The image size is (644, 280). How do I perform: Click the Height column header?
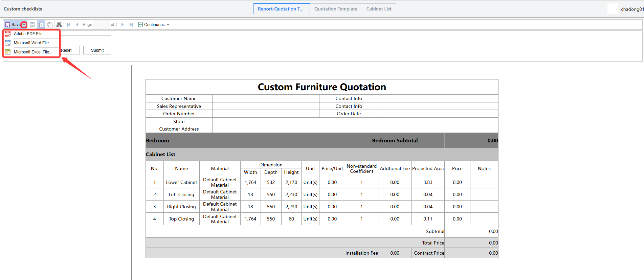point(291,172)
